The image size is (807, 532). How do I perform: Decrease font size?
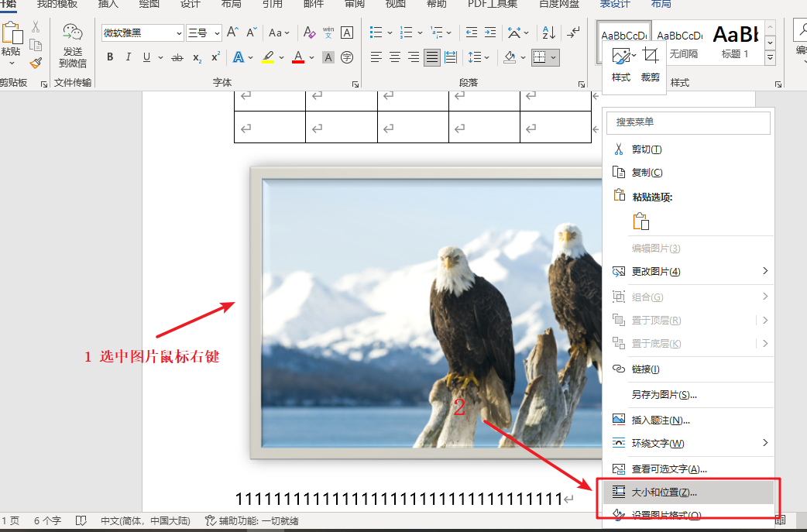(251, 33)
